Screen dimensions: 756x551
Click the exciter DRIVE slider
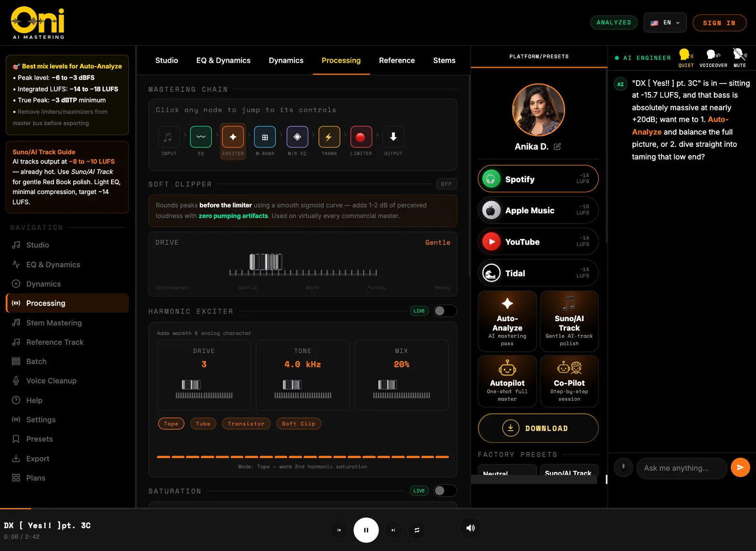(x=204, y=390)
